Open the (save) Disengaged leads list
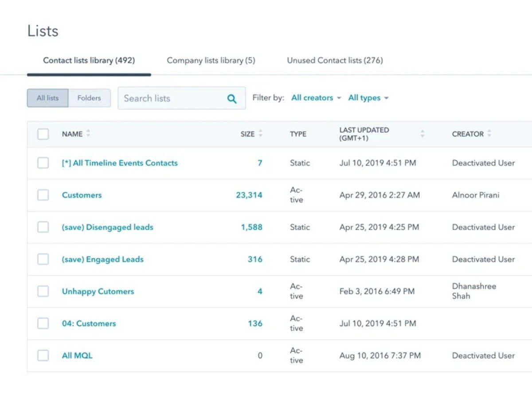The image size is (532, 399). pos(107,227)
